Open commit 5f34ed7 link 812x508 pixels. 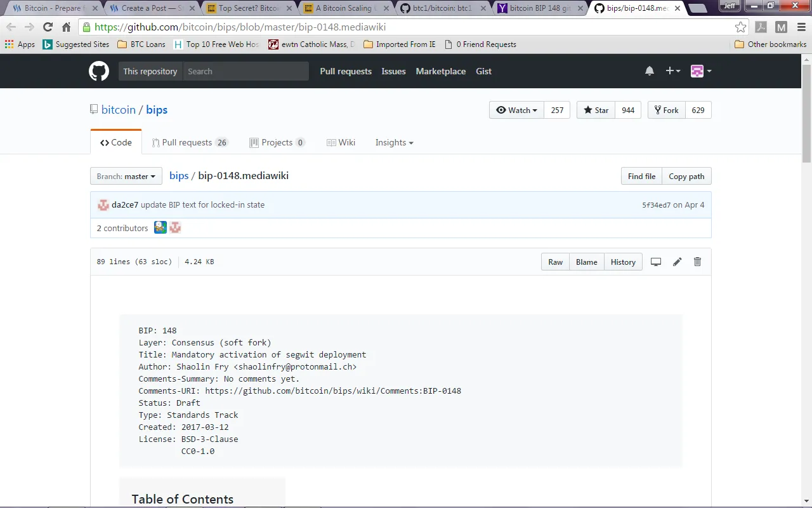[x=656, y=205]
